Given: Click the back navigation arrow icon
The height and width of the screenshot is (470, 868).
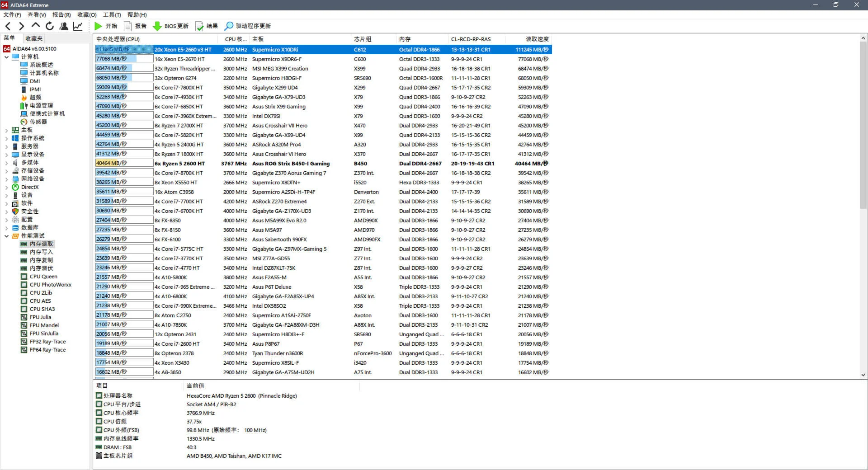Looking at the screenshot, I should pos(8,26).
